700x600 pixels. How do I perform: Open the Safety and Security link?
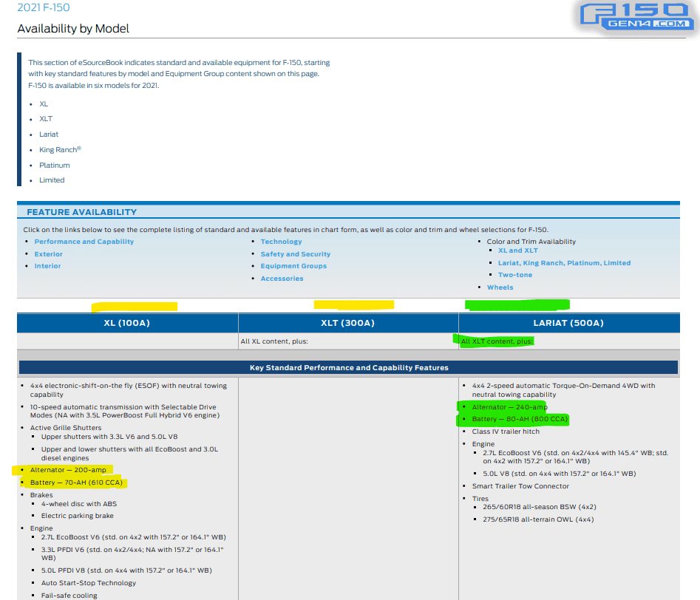pos(296,254)
